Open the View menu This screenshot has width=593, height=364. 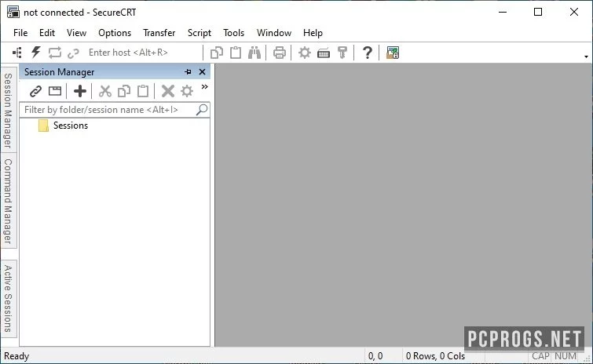point(76,33)
